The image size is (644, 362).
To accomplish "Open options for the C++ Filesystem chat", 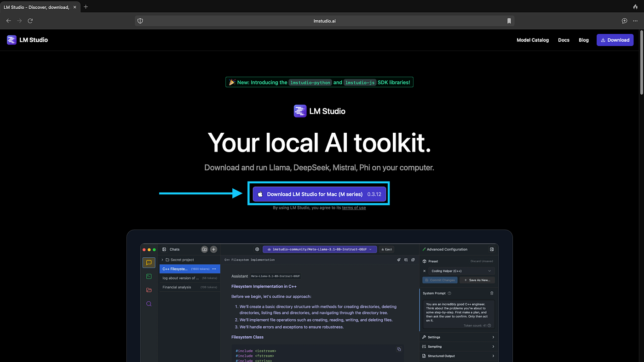I will click(x=214, y=269).
